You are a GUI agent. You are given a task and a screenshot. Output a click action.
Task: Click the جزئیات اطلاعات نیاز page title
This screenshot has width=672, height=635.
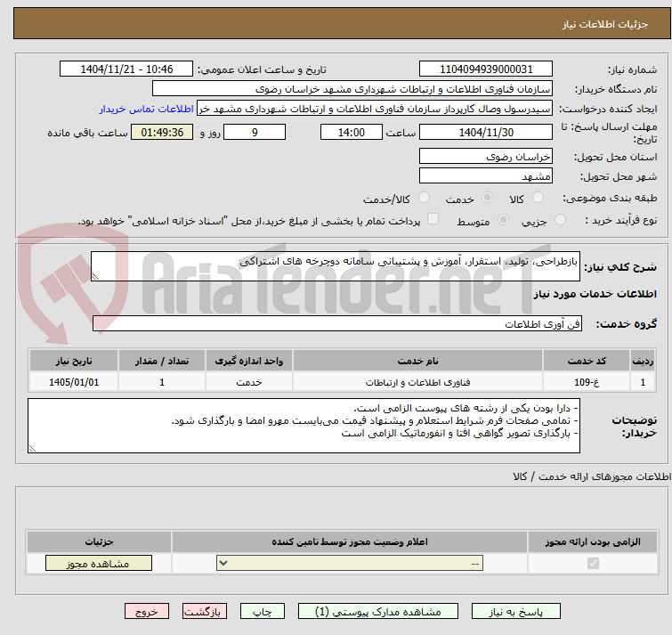605,24
